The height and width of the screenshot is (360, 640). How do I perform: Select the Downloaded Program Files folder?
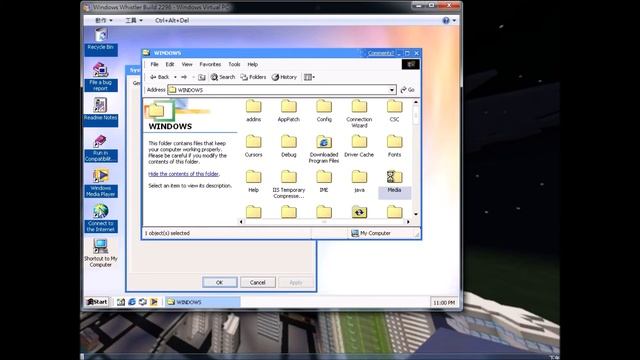[324, 149]
